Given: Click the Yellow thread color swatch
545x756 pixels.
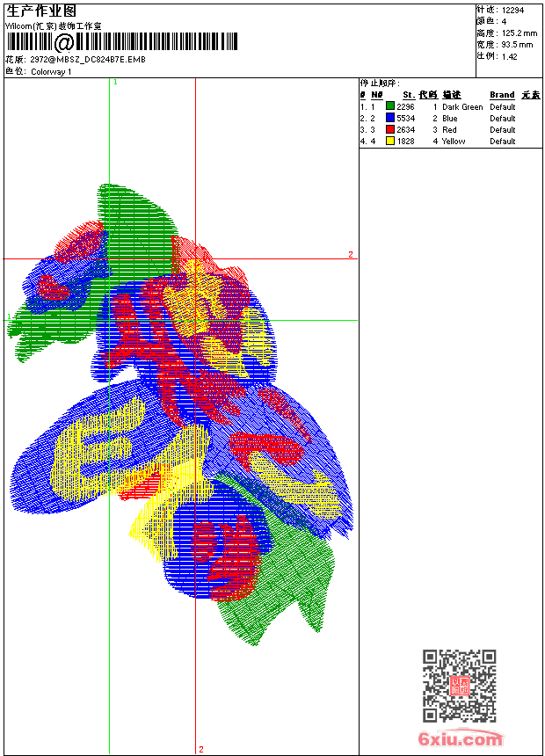Looking at the screenshot, I should [x=390, y=142].
